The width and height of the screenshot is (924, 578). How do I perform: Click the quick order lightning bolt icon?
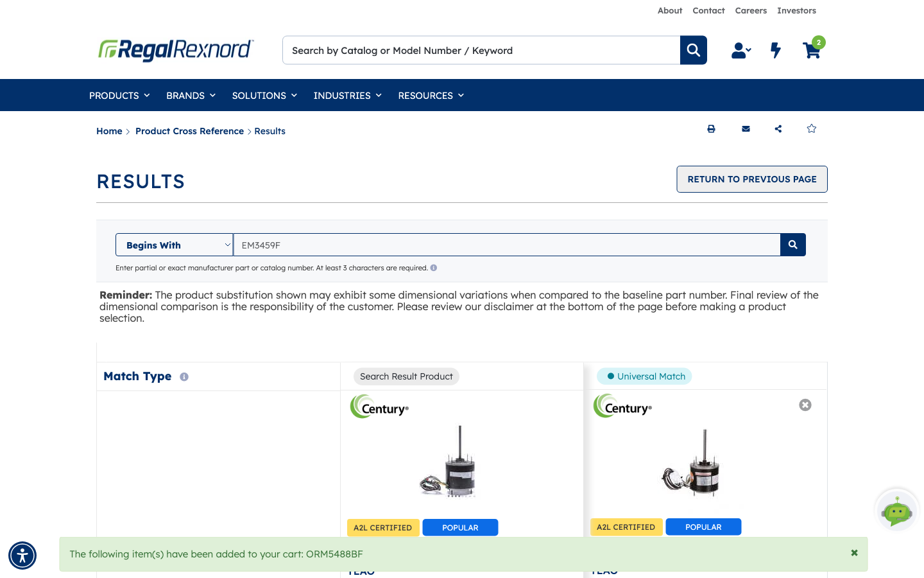[776, 50]
